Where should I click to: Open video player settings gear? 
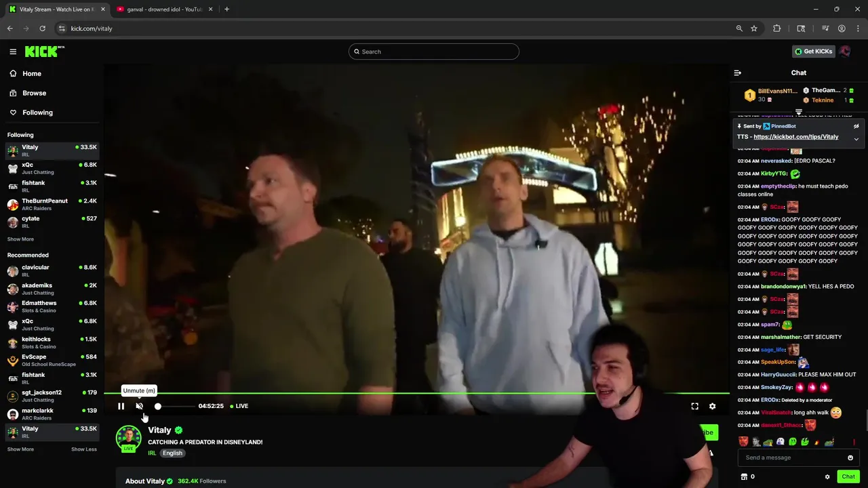pyautogui.click(x=712, y=406)
